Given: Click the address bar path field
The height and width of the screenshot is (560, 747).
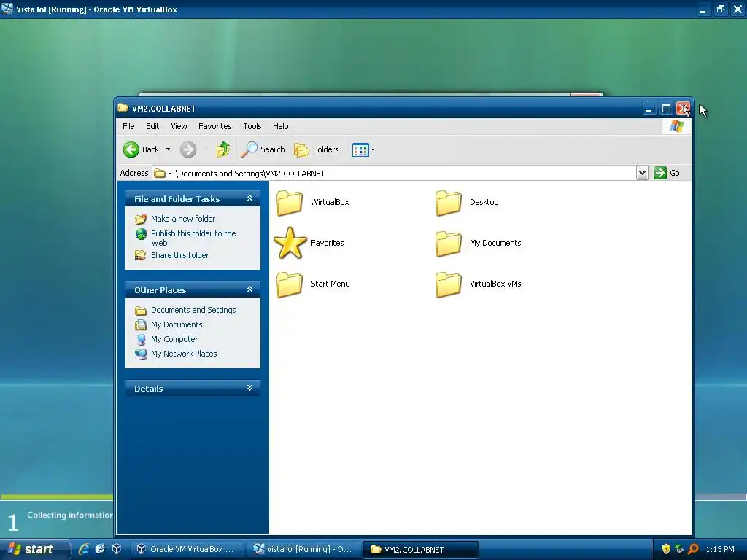Looking at the screenshot, I should [395, 173].
